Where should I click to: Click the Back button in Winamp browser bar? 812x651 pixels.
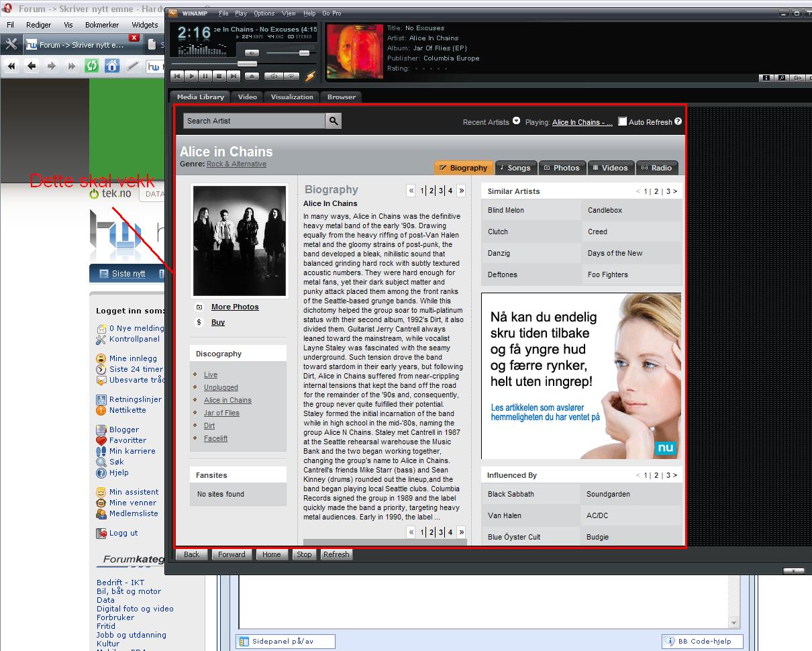tap(192, 554)
